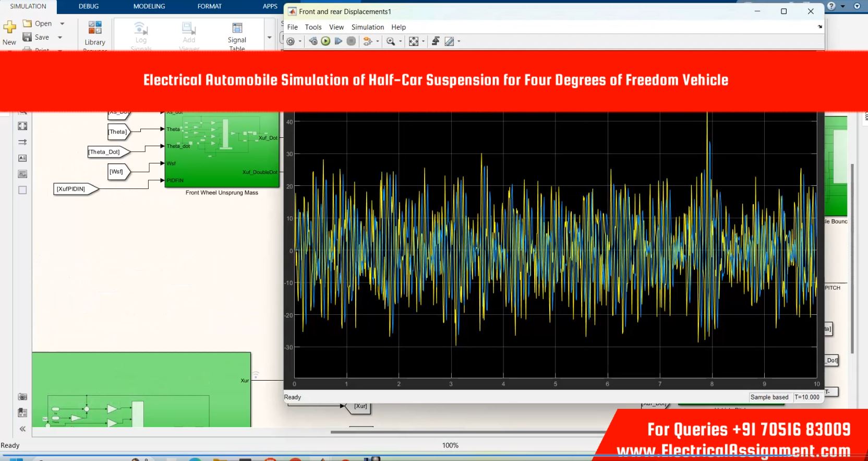Click the Triggers icon in scope toolbar
The image size is (868, 461).
click(436, 41)
